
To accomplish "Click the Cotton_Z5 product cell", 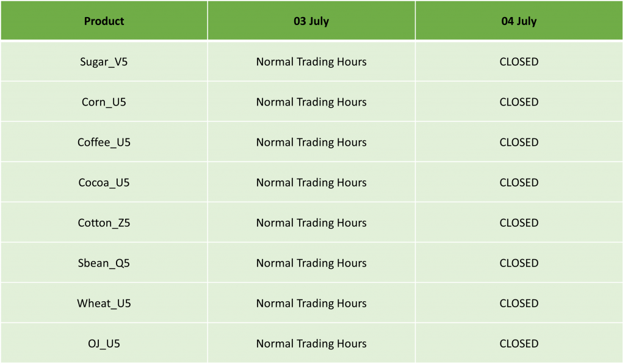I will (x=104, y=223).
